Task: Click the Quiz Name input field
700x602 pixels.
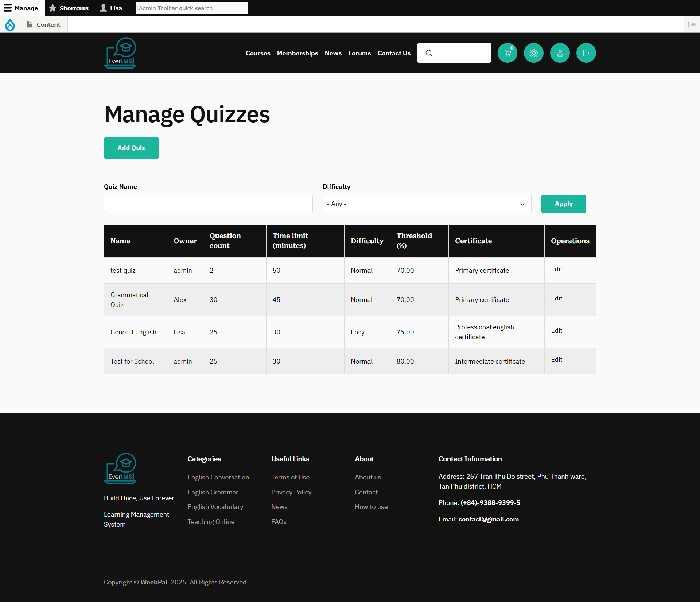Action: click(208, 204)
